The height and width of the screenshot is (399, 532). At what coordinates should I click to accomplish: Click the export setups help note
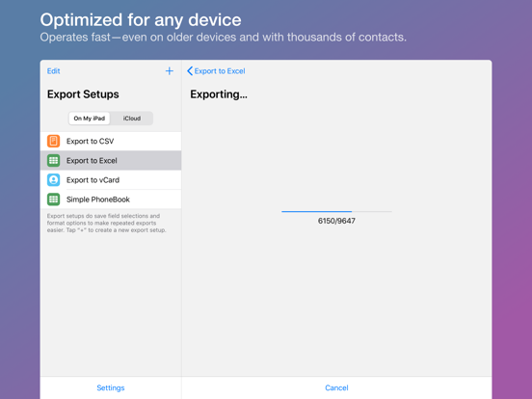click(x=107, y=223)
